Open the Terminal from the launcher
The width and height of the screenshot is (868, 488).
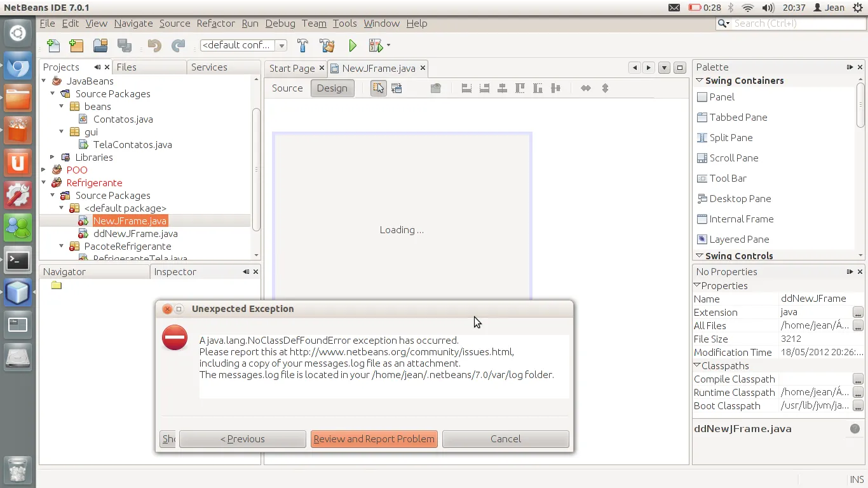[x=18, y=261]
